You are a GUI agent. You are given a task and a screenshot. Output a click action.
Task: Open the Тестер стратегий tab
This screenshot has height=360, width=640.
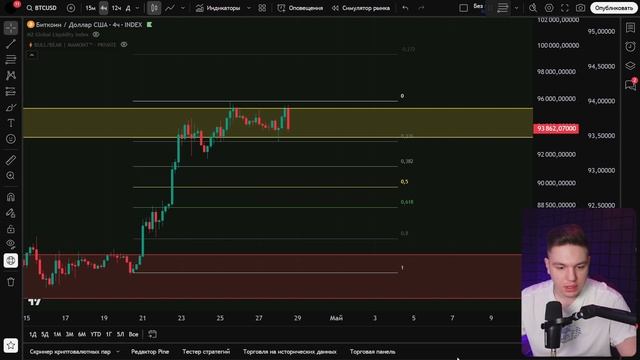[x=206, y=351]
